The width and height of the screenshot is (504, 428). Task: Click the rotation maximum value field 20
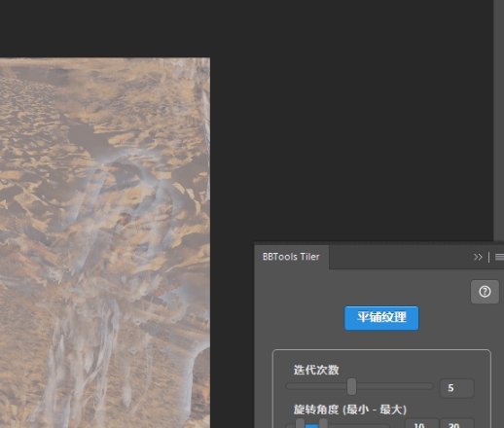456,423
